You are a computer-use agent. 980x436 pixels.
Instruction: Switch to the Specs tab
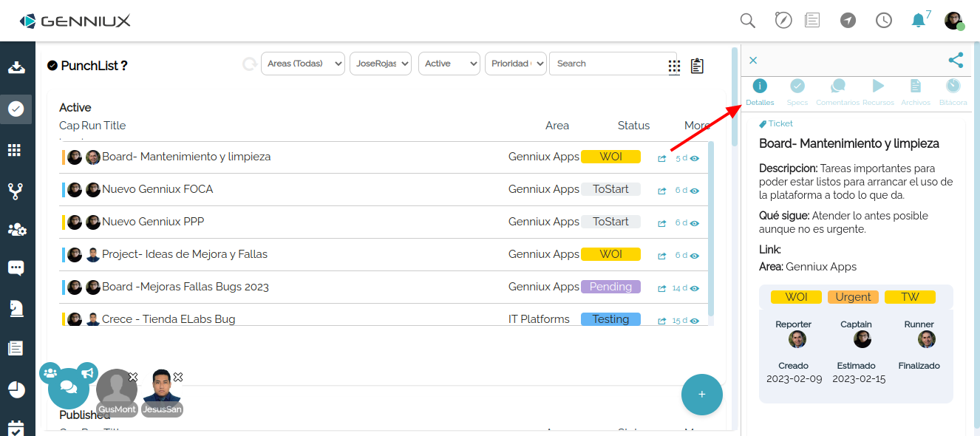[x=797, y=92]
